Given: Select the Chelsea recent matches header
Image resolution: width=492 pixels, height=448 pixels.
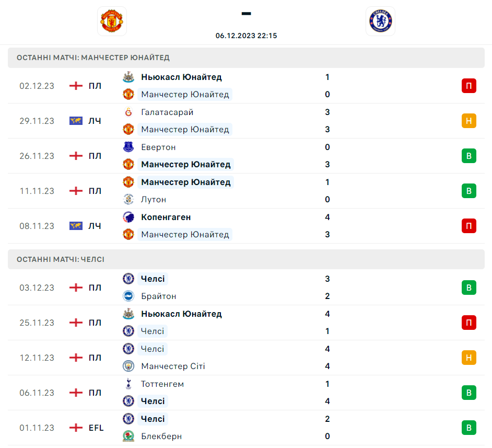Looking at the screenshot, I should 61,259.
